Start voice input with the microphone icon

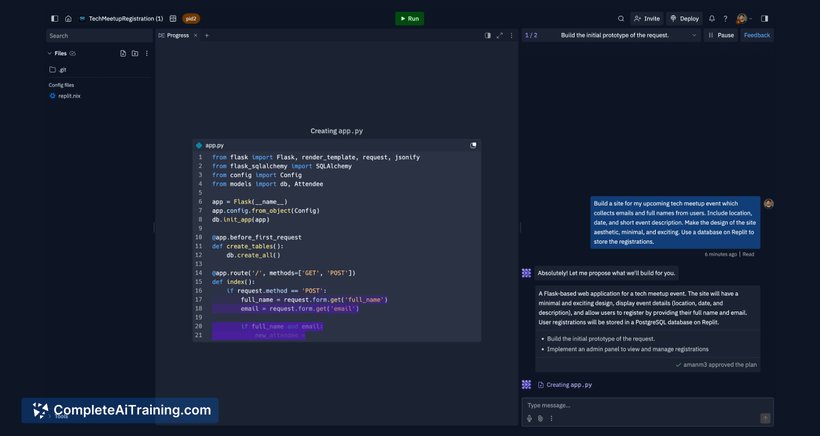529,418
